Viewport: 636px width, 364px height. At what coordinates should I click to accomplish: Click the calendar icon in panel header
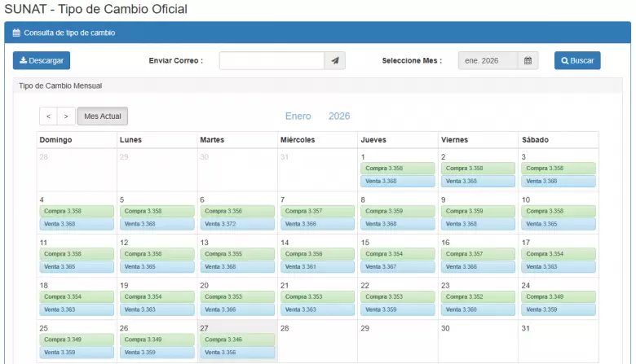point(16,33)
